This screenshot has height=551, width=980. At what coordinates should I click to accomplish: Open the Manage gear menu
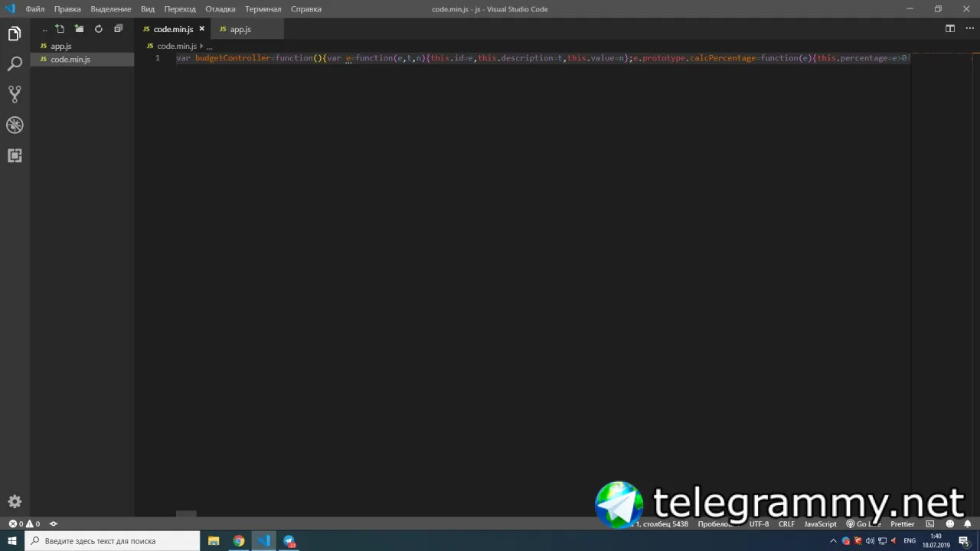15,501
